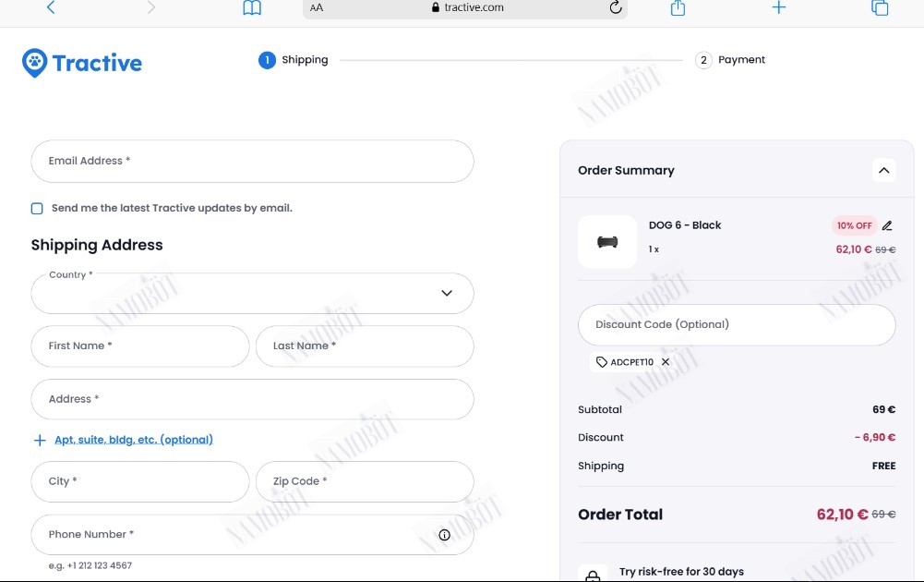Click the Zip Code field
Image resolution: width=924 pixels, height=582 pixels.
tap(365, 481)
